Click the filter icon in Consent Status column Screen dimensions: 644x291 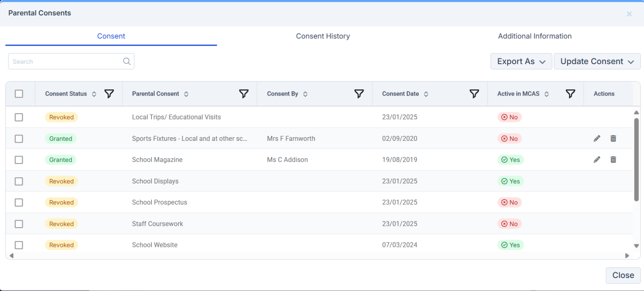[109, 94]
